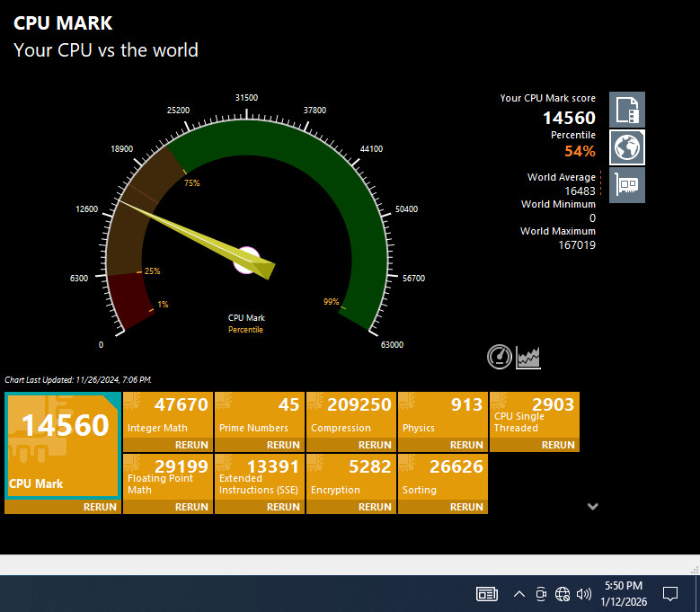700x612 pixels.
Task: Expand more tests with the down chevron
Action: point(592,507)
